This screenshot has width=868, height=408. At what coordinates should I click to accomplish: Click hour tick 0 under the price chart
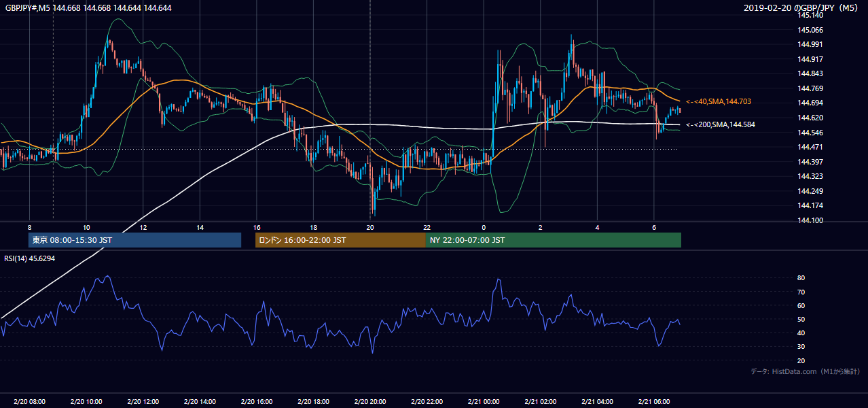click(x=484, y=227)
